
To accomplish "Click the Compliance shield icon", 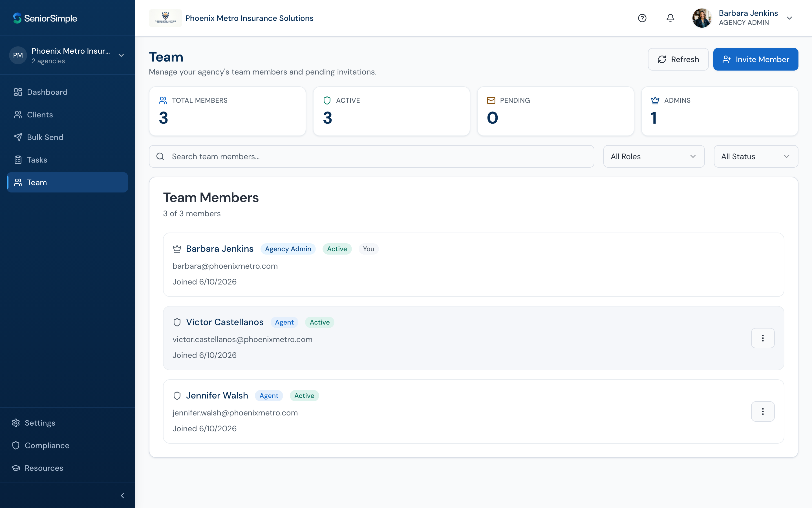I will tap(16, 446).
